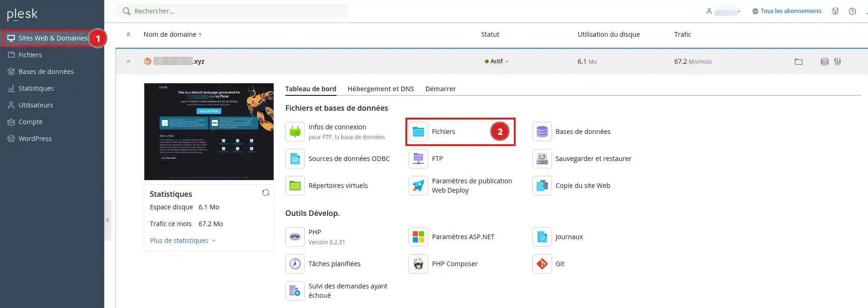The image size is (868, 308).
Task: Open the user account dropdown
Action: pyautogui.click(x=724, y=11)
